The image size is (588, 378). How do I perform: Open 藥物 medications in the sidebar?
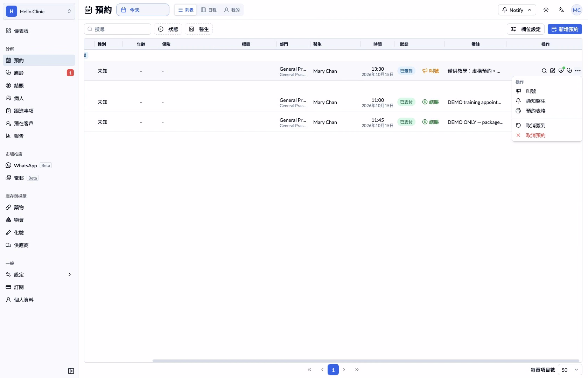tap(39, 207)
